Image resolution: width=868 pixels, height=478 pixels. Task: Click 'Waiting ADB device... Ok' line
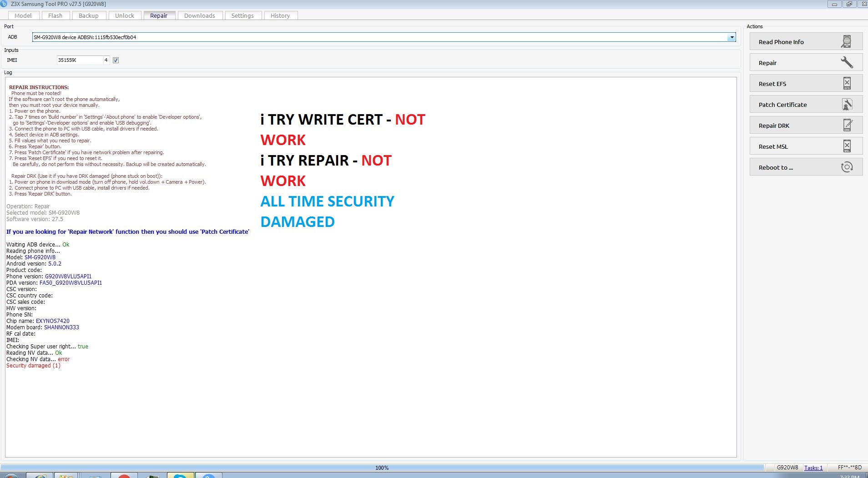(38, 245)
